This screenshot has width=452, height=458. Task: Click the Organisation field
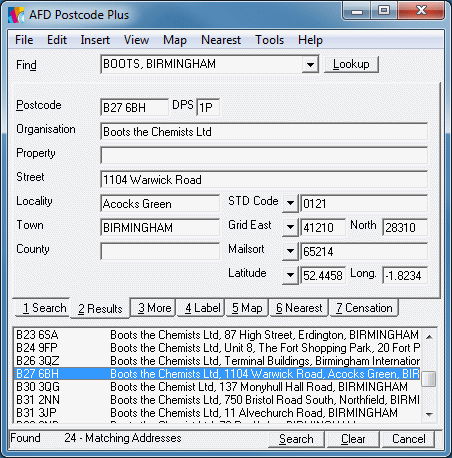click(264, 132)
